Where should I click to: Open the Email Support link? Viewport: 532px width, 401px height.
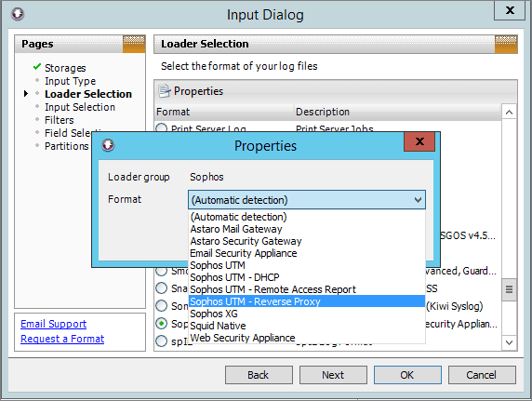54,324
